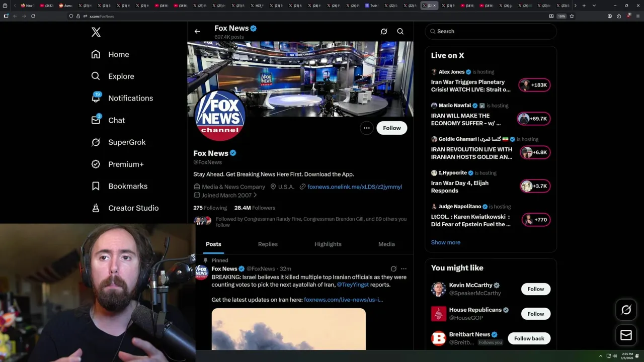The height and width of the screenshot is (362, 644).
Task: Click the Grok icon in profile header
Action: 384,31
